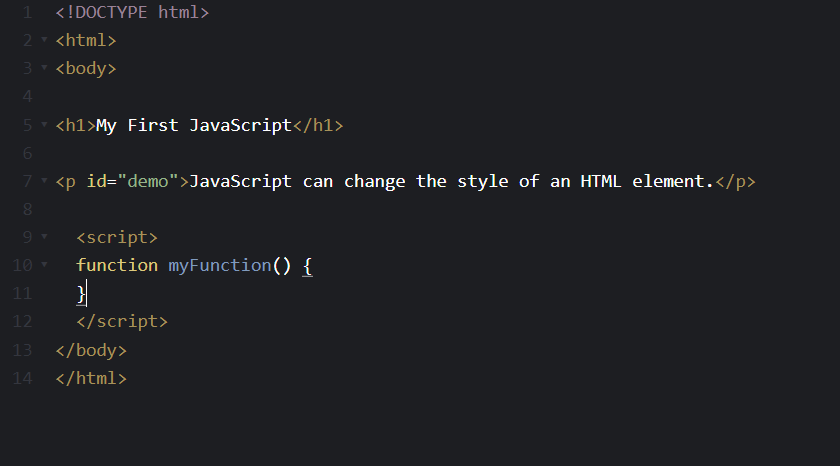Click the closing html tag

coord(91,379)
